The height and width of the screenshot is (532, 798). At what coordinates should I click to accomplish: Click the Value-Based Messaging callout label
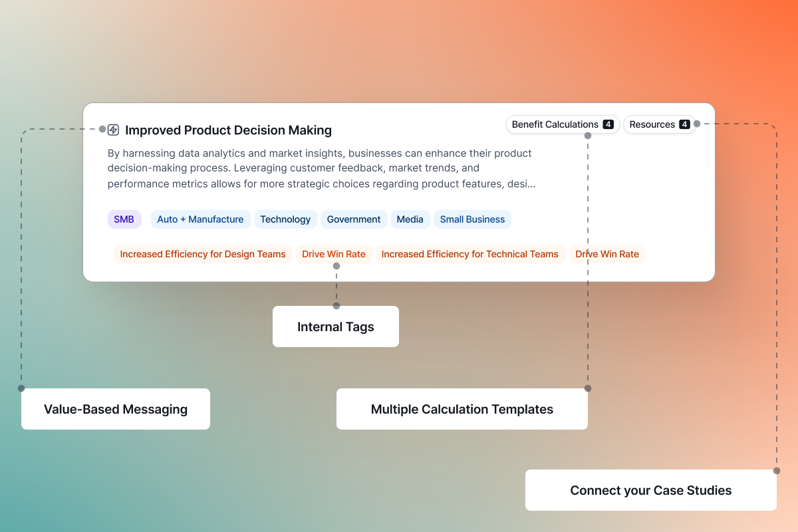116,409
